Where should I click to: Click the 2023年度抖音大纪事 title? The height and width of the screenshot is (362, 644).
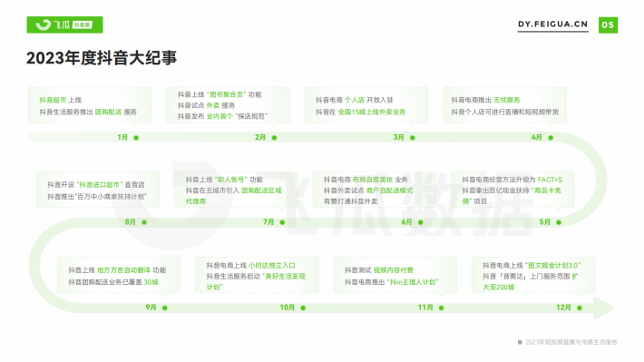coord(102,58)
